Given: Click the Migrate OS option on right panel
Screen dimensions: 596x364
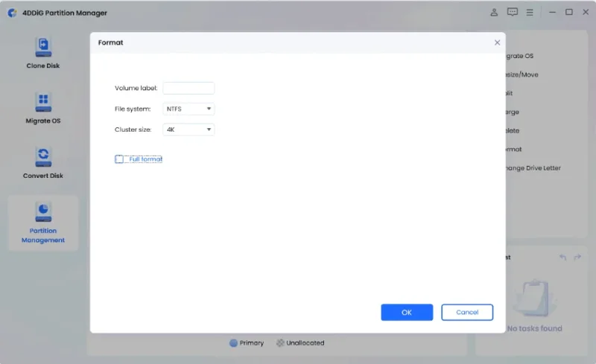Looking at the screenshot, I should pos(519,56).
